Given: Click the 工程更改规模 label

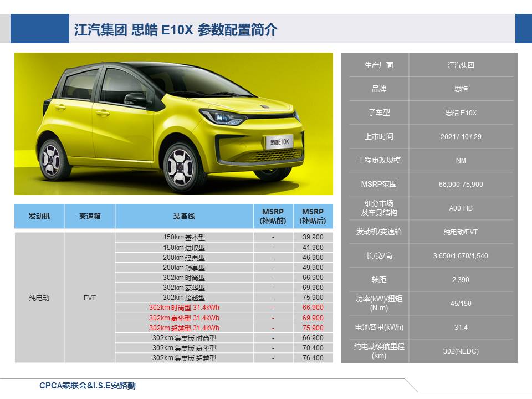Looking at the screenshot, I should 379,160.
